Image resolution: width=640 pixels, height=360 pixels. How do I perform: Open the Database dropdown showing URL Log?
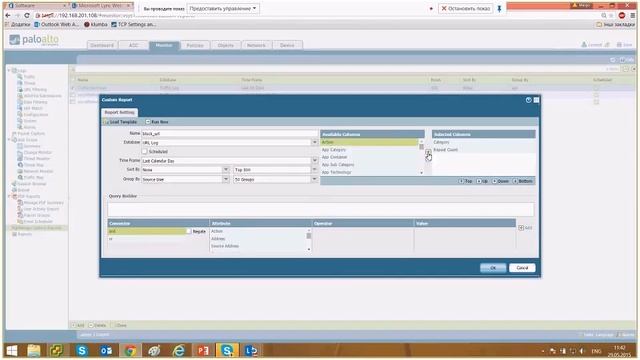coord(314,142)
